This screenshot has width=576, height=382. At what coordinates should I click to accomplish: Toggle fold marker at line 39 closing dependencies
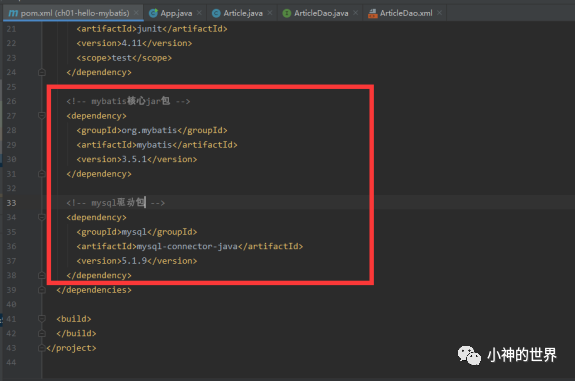[x=42, y=290]
